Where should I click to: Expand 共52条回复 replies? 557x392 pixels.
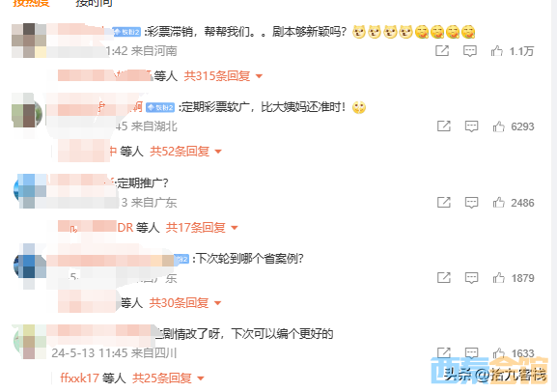coord(185,152)
